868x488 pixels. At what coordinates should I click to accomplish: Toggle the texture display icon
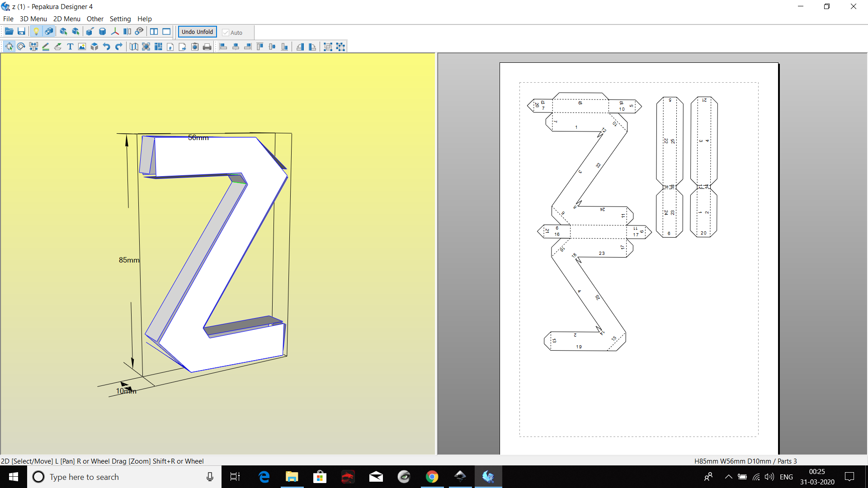(48, 31)
